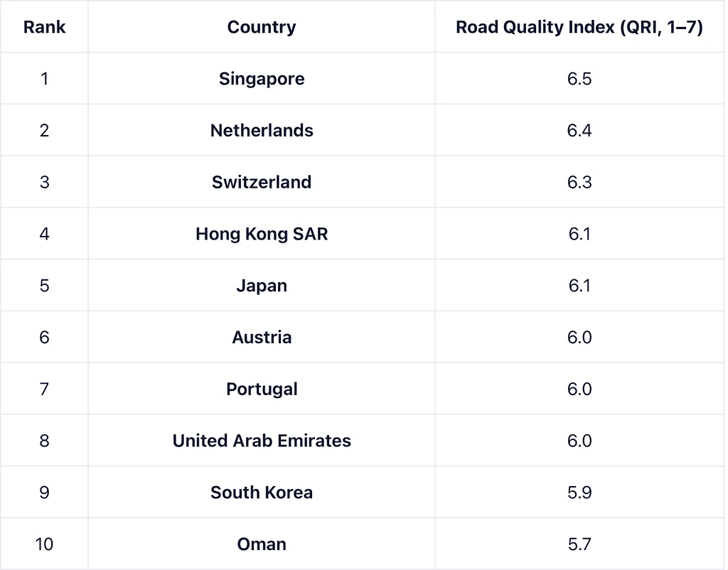Click Oman's 5.7 index value
728x570 pixels.
tap(579, 544)
